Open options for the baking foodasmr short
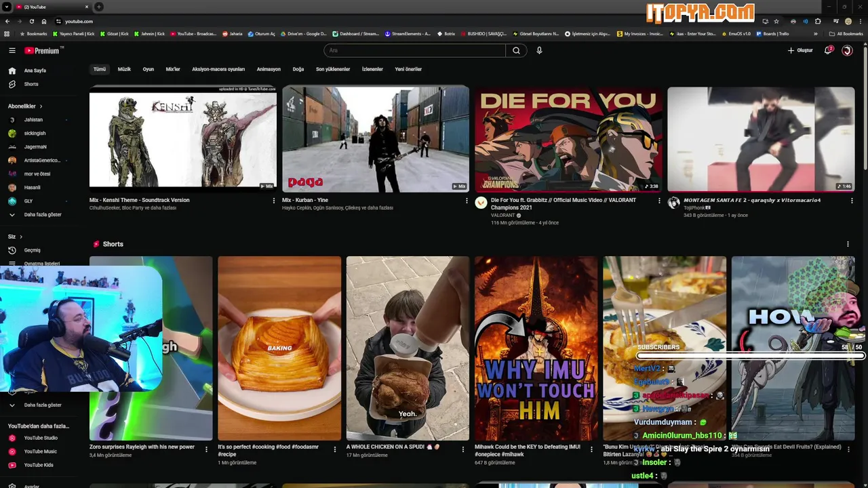This screenshot has height=488, width=868. point(334,449)
